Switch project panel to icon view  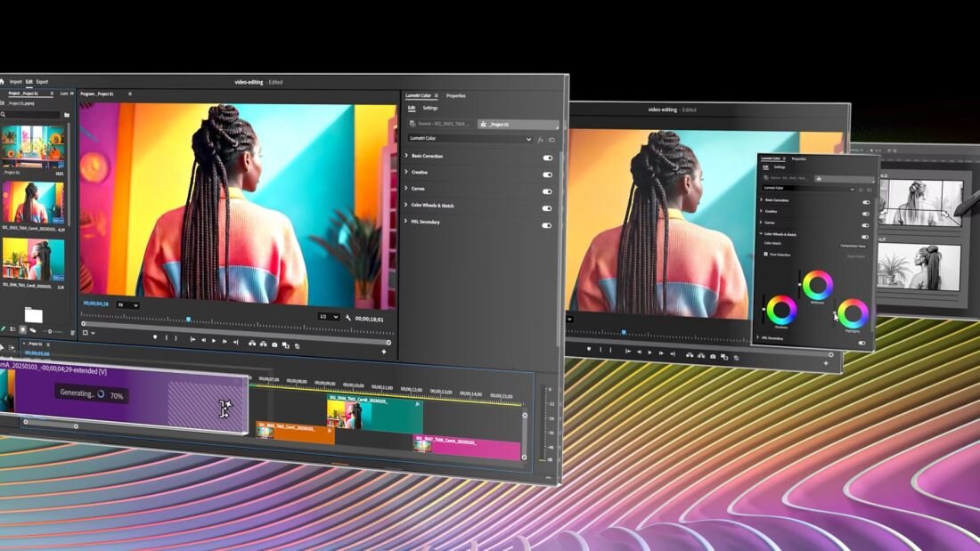22,329
